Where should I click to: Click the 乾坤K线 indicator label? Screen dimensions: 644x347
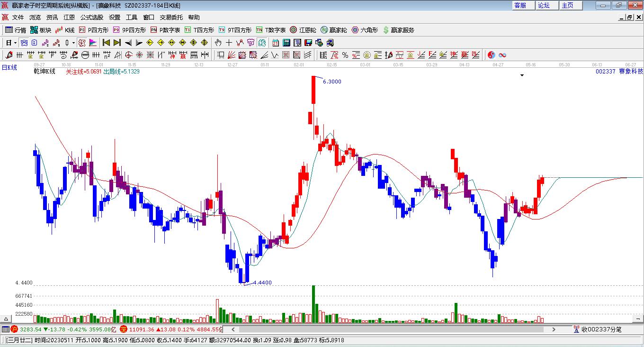(45, 72)
